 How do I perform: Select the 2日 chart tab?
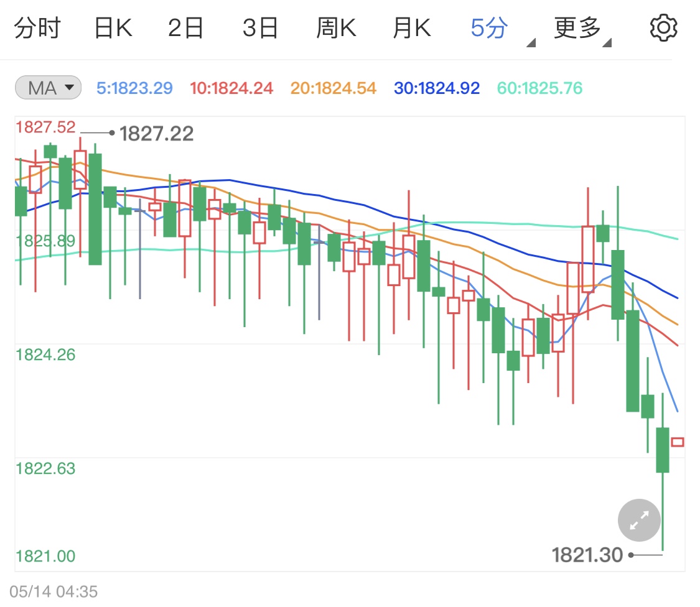[185, 28]
